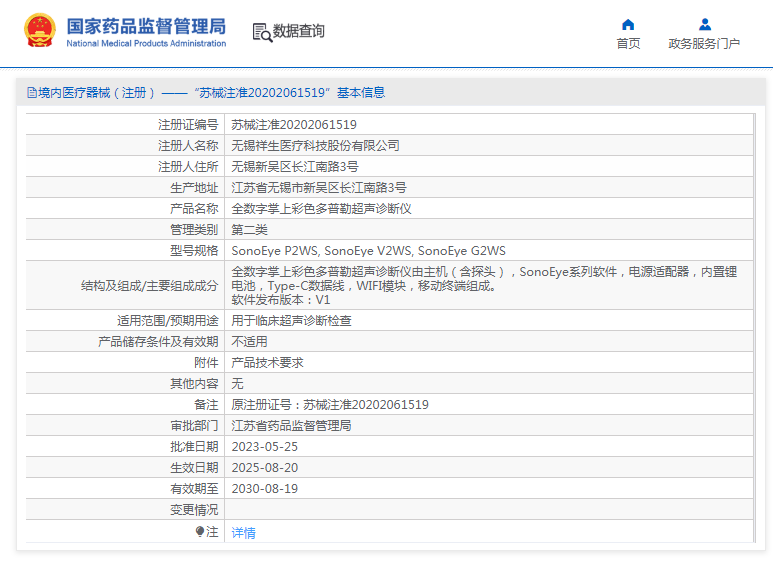Select the product name 全数字掌上彩色多普勒超声诊断仪
773x569 pixels.
click(321, 209)
